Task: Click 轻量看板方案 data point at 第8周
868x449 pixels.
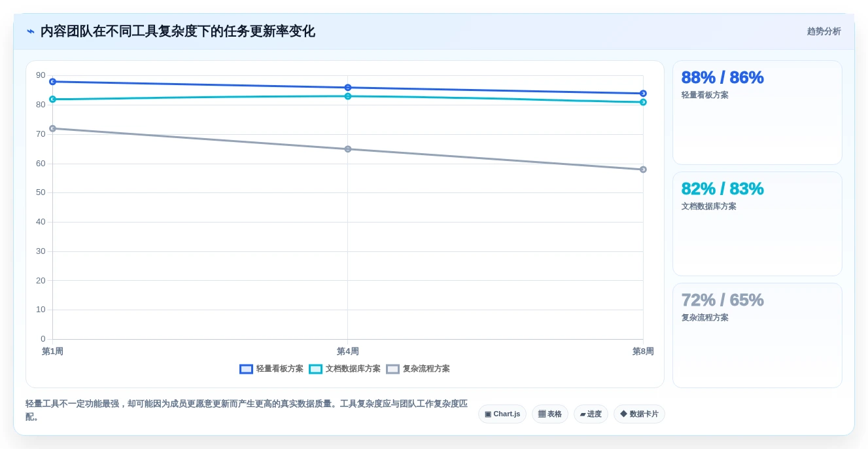Action: tap(643, 94)
